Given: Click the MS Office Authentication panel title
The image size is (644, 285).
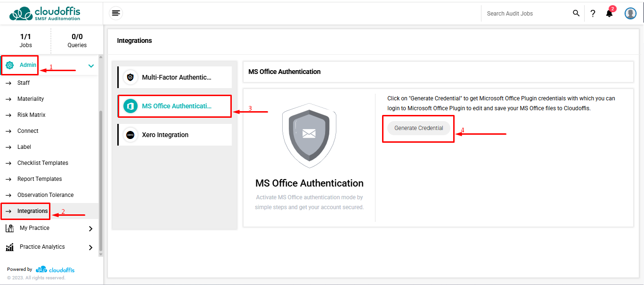Looking at the screenshot, I should 285,72.
